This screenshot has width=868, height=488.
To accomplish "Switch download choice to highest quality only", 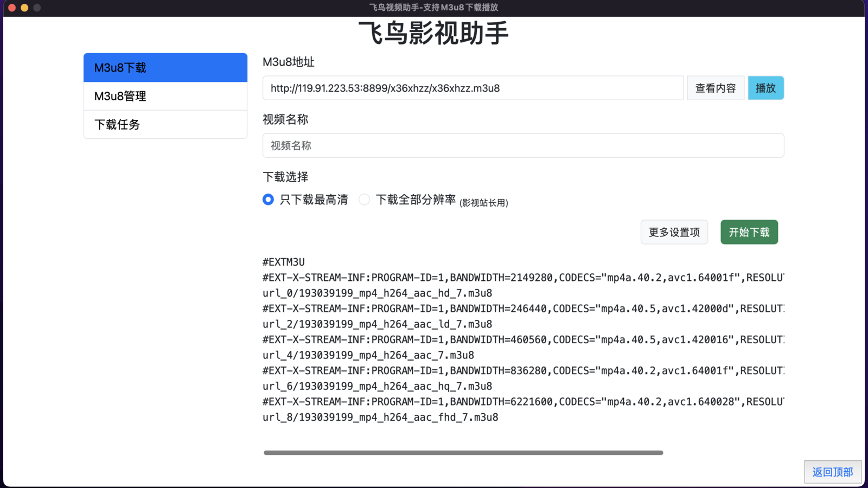I will coord(267,200).
